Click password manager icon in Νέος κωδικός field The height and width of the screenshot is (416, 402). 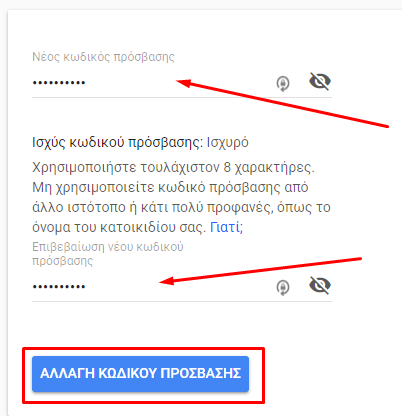coord(283,83)
